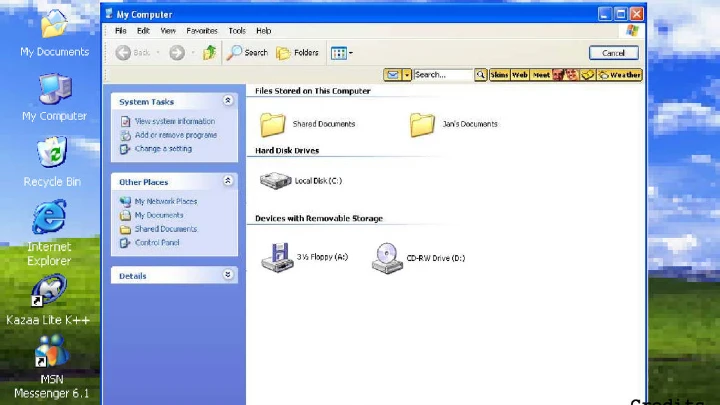Click the Files Stored on This Computer heading
720x405 pixels.
313,91
